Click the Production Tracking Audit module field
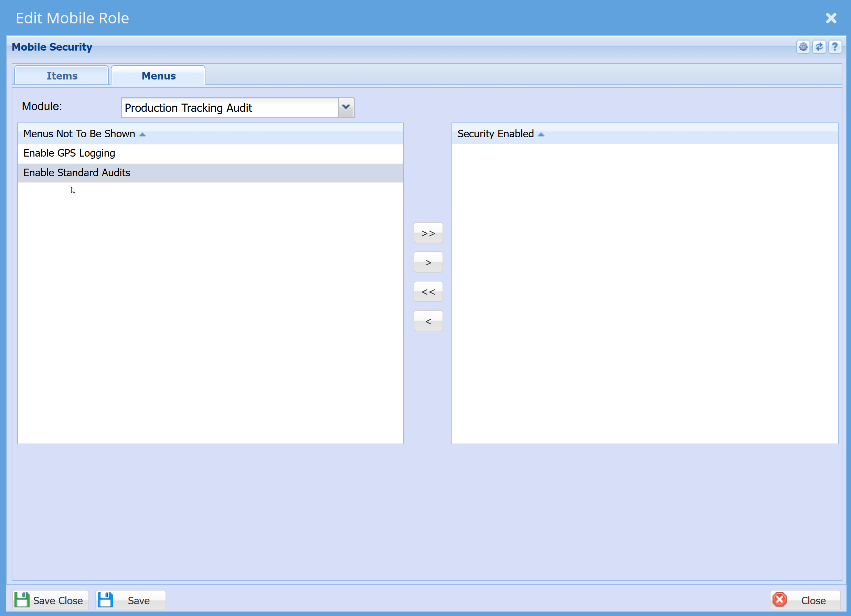Image resolution: width=851 pixels, height=616 pixels. [230, 108]
